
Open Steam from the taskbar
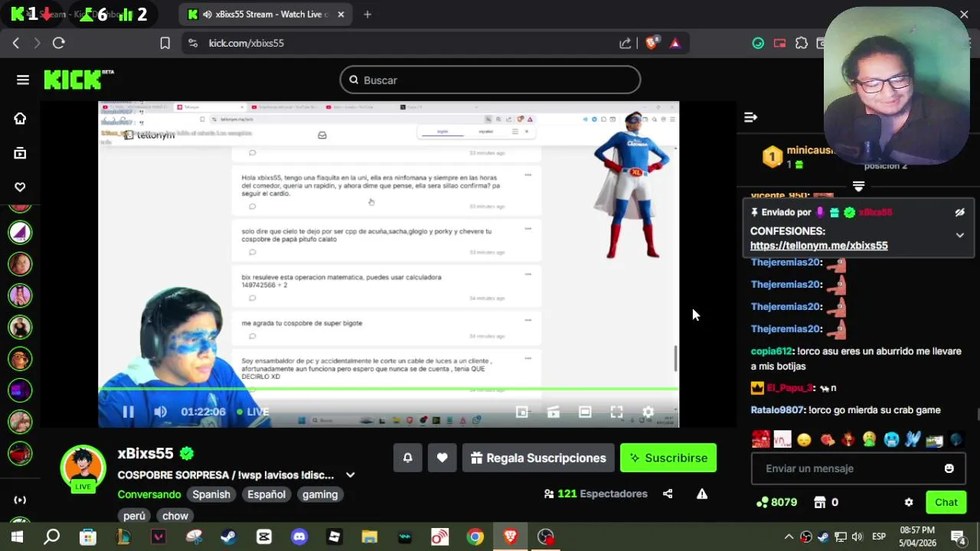tap(228, 536)
